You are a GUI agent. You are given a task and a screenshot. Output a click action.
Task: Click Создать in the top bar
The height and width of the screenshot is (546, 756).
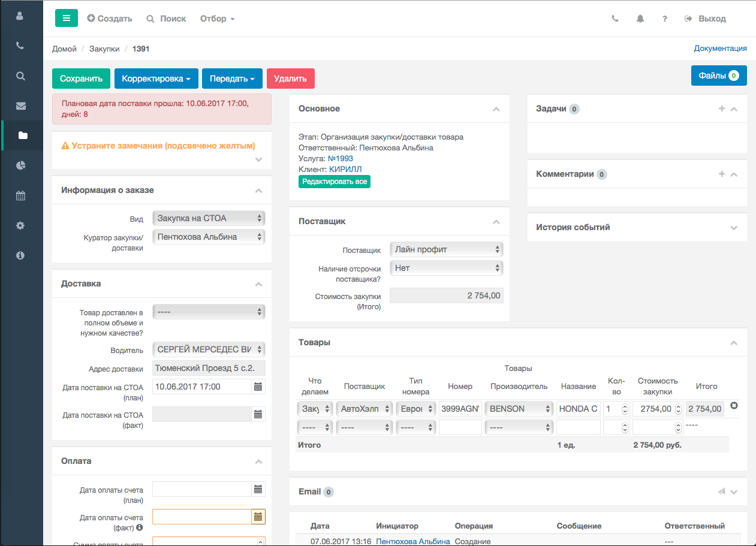pyautogui.click(x=110, y=19)
